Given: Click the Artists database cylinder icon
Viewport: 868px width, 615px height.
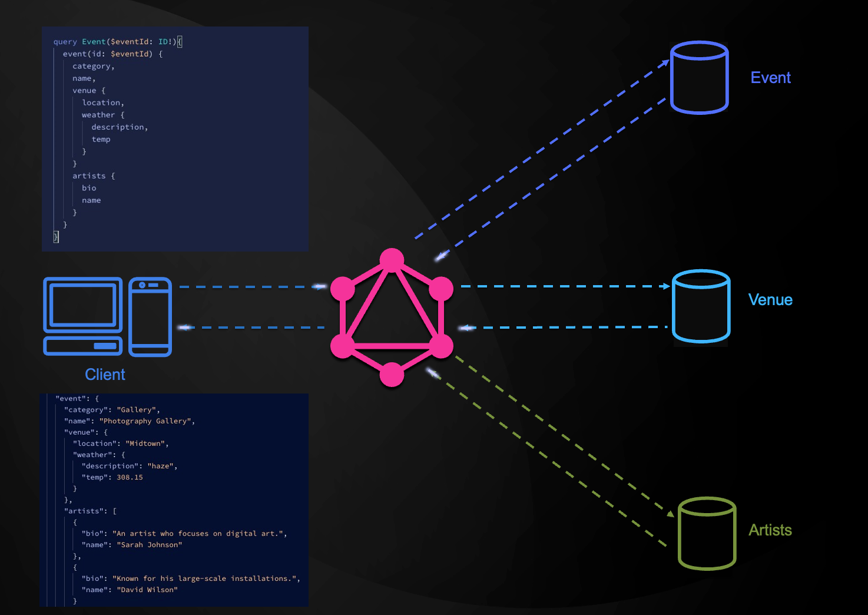Looking at the screenshot, I should click(x=707, y=533).
